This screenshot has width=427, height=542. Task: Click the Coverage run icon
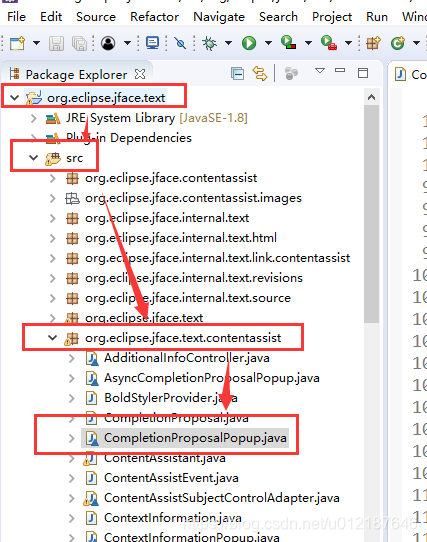[288, 43]
